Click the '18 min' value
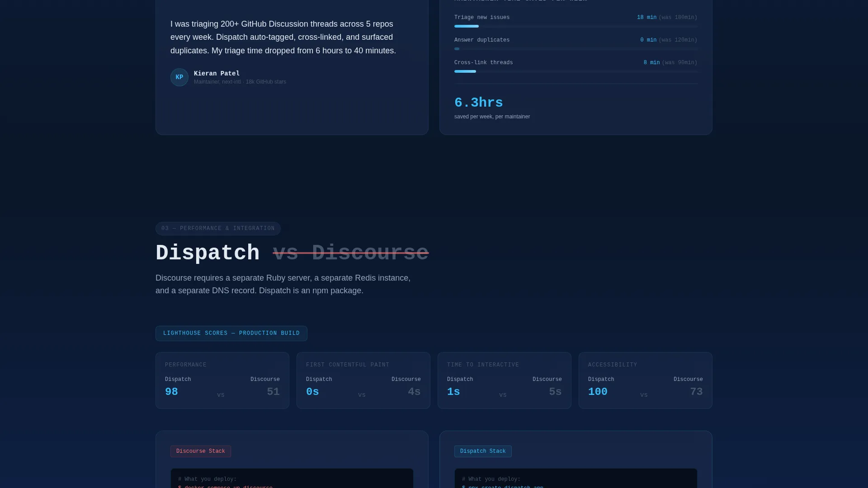 click(646, 18)
